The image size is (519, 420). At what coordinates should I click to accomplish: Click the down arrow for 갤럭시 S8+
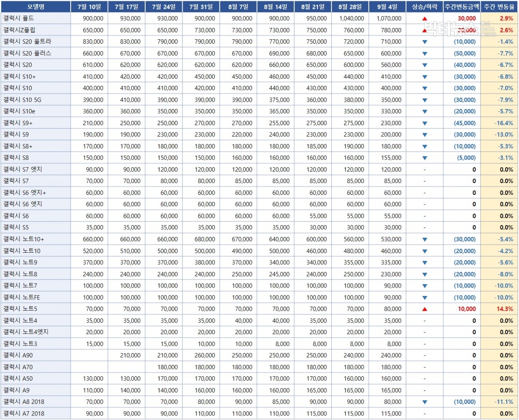(425, 146)
